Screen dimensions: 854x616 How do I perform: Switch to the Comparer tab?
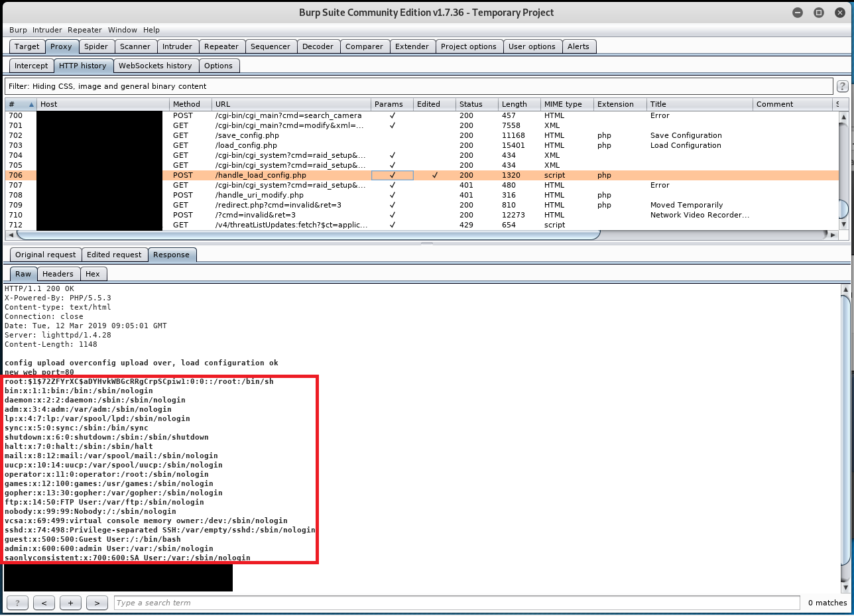[x=364, y=46]
